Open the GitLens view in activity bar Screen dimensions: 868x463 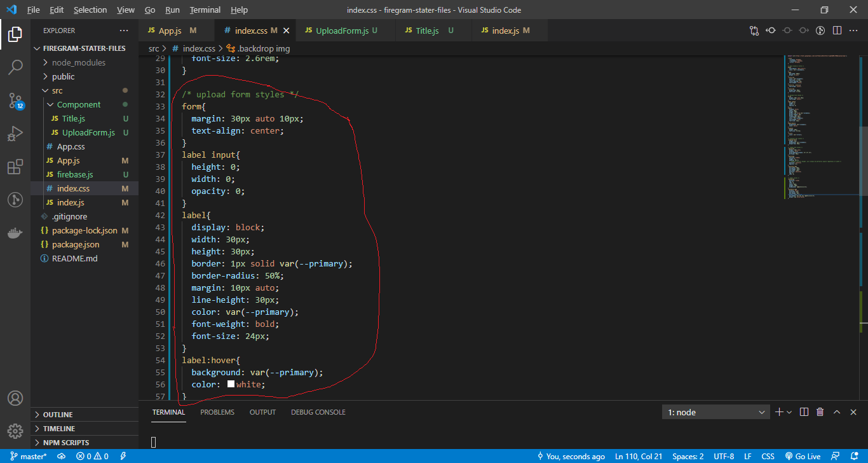pos(15,200)
